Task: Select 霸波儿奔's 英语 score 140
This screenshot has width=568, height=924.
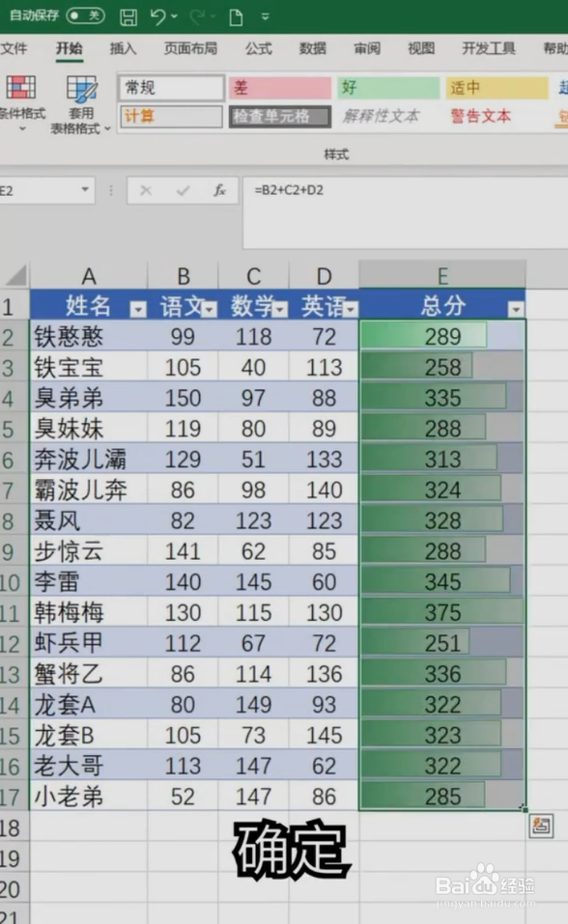Action: (x=324, y=490)
